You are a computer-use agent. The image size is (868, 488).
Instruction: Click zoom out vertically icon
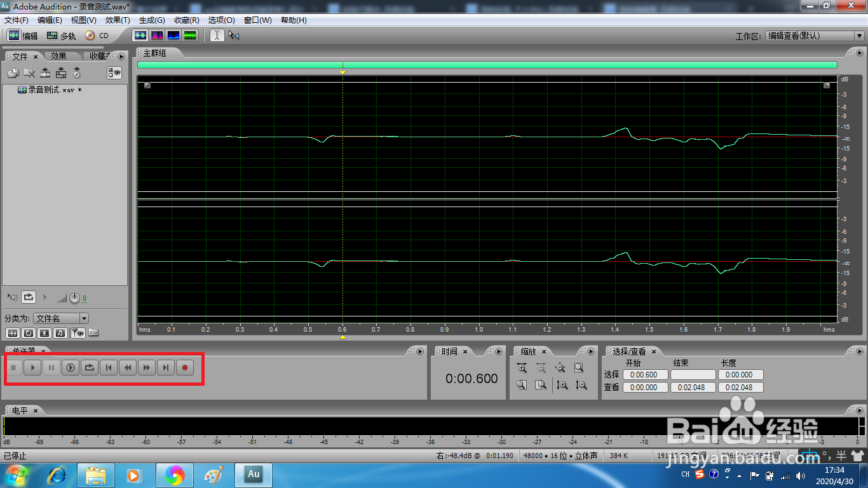pyautogui.click(x=581, y=384)
